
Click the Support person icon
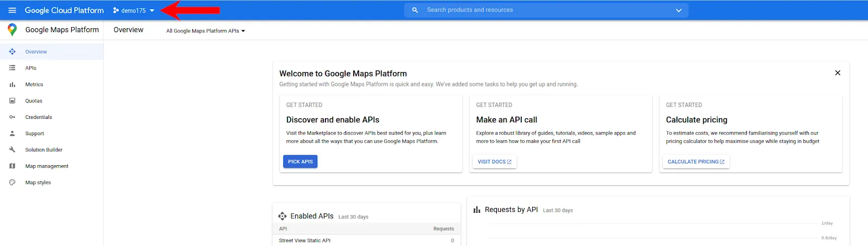tap(12, 133)
